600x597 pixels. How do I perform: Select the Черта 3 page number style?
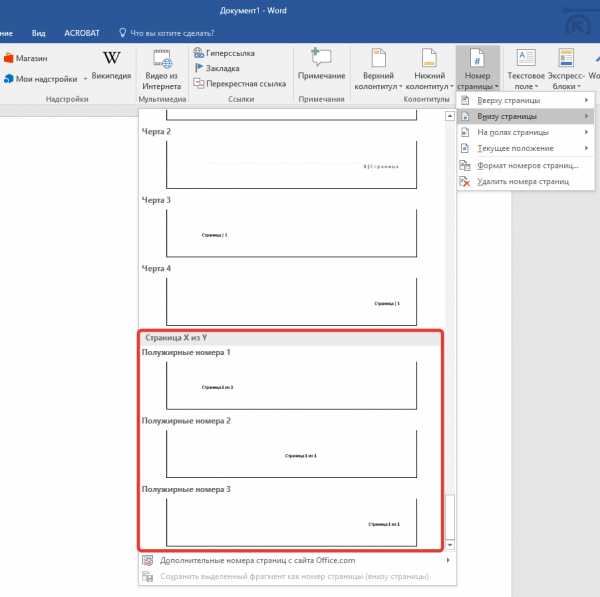(290, 233)
